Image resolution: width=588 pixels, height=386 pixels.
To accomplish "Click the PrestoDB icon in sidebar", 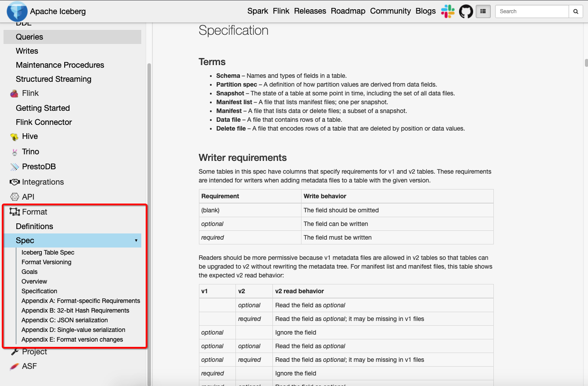I will (x=15, y=167).
